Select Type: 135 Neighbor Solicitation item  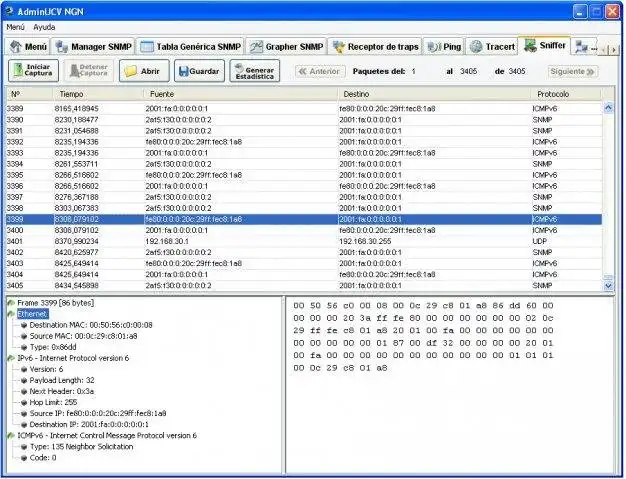(81, 447)
